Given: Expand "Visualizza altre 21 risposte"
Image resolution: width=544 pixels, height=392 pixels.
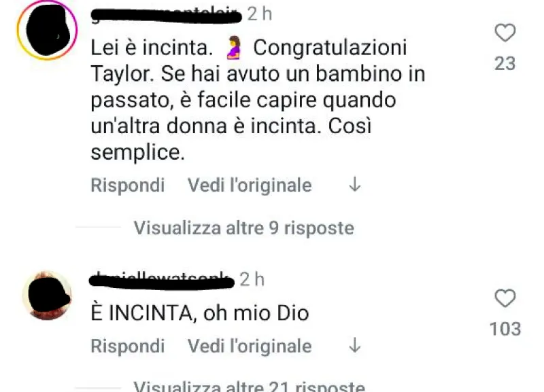Looking at the screenshot, I should click(x=249, y=386).
